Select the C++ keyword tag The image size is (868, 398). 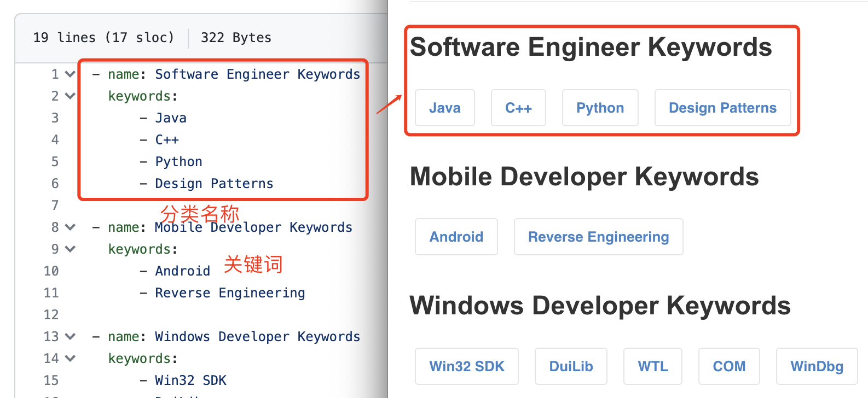pyautogui.click(x=518, y=108)
